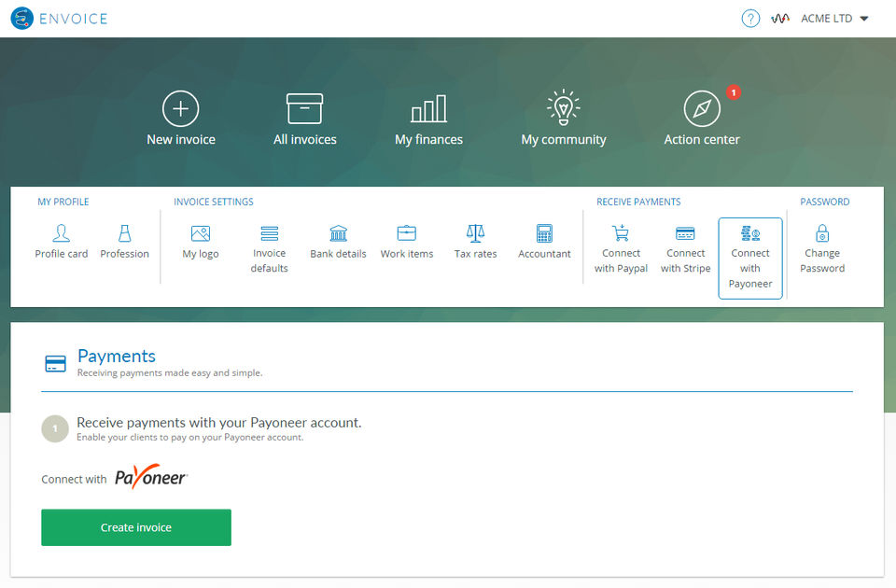Select Connect with Payoneer coins icon
896x588 pixels.
point(750,233)
